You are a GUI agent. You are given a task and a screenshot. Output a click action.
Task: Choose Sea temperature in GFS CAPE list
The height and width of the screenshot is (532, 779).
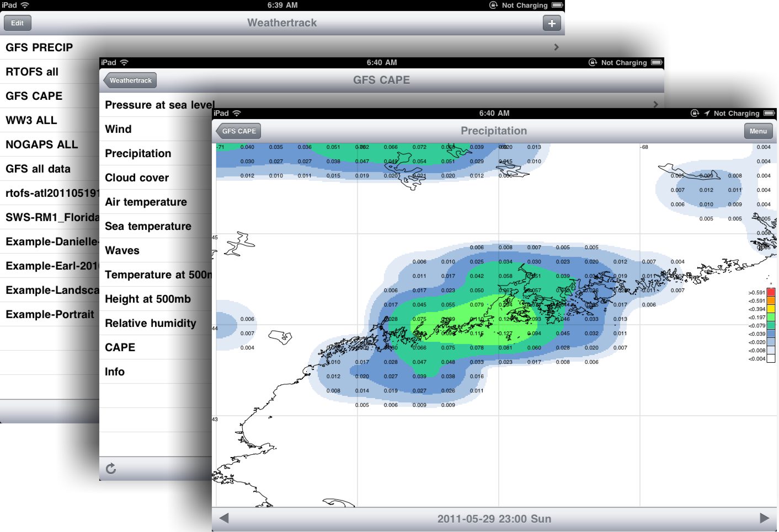[x=148, y=226]
